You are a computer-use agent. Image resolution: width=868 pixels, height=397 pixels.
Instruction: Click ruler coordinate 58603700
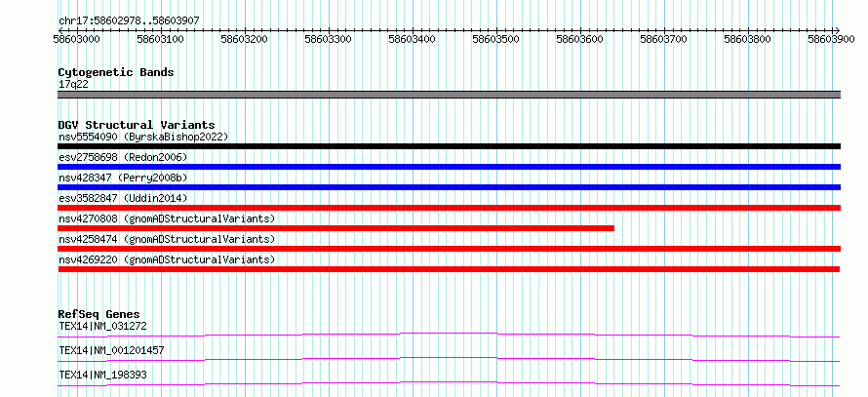click(664, 40)
